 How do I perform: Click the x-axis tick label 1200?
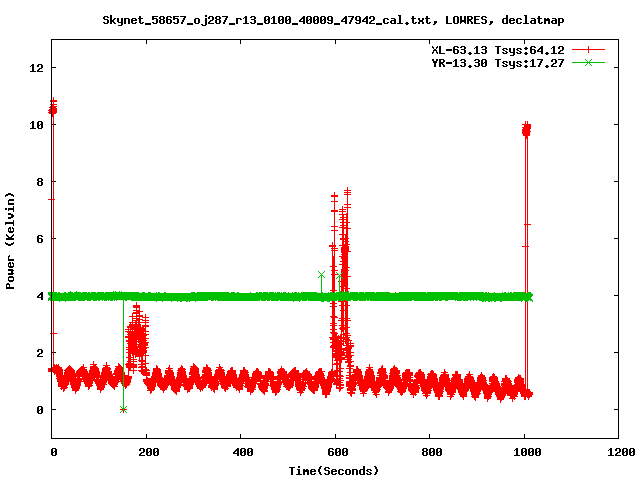click(620, 452)
